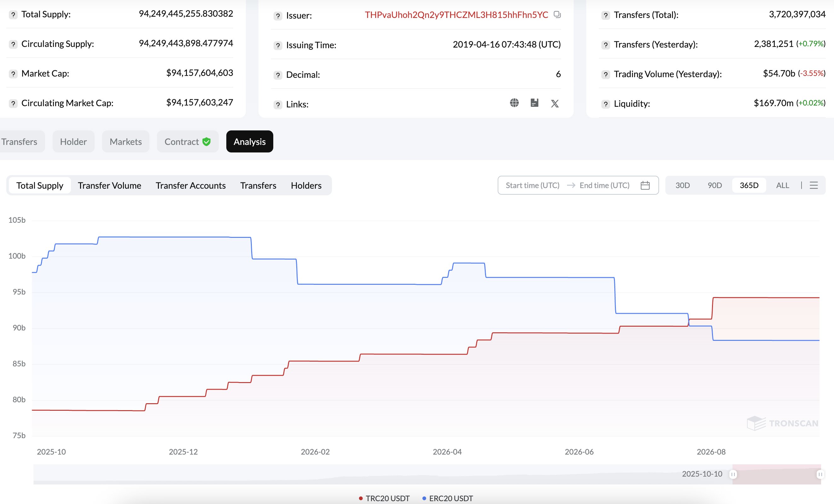Show the Holders chart
The height and width of the screenshot is (504, 834).
(306, 185)
